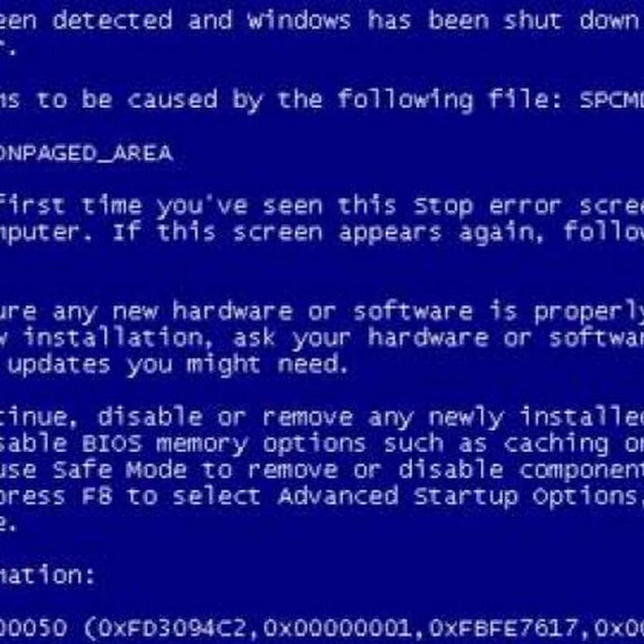
Task: Click the 'F8' key reference
Action: tap(97, 496)
